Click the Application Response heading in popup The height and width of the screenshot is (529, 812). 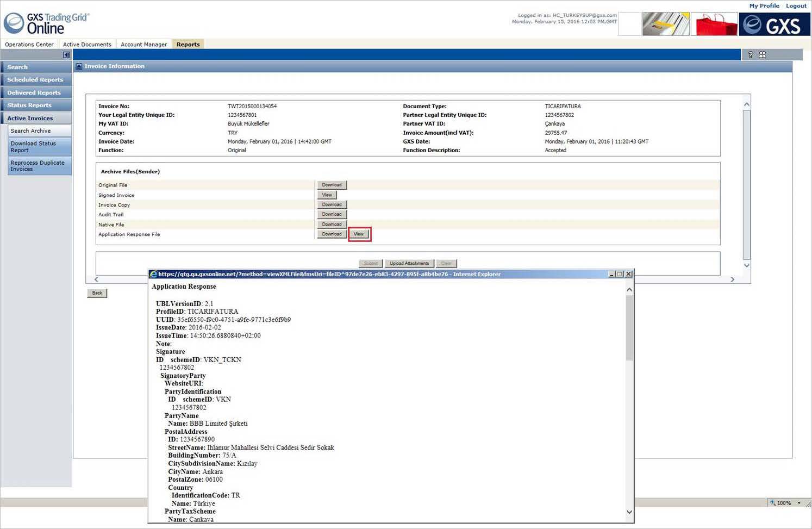184,287
